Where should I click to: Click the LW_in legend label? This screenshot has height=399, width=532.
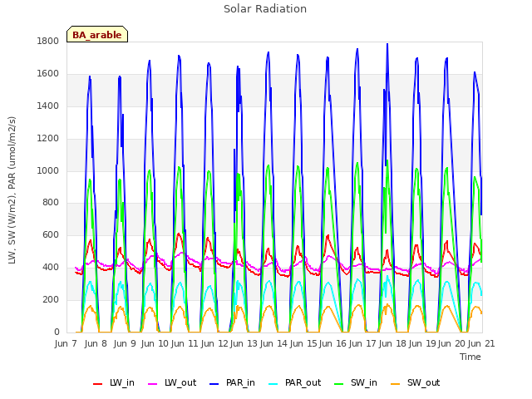click(122, 382)
